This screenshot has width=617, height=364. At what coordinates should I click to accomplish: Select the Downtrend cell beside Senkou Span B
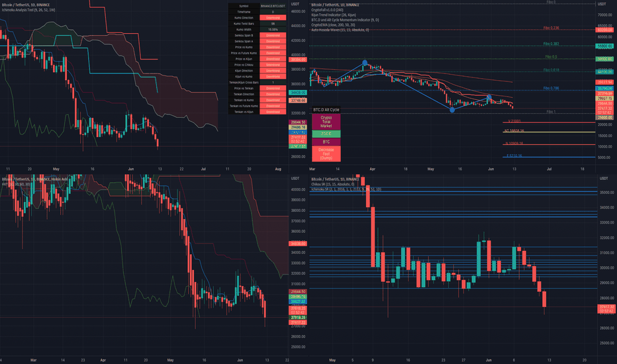pyautogui.click(x=273, y=36)
